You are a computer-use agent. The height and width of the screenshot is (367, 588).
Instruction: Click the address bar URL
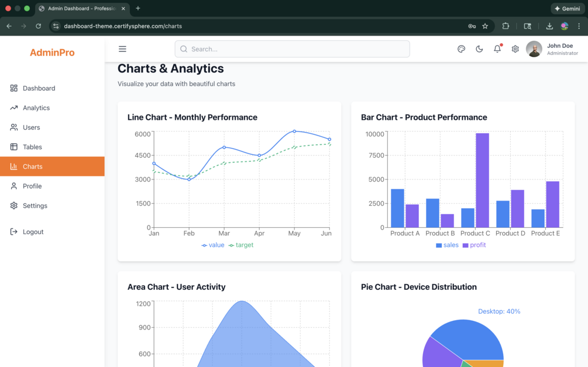[123, 26]
